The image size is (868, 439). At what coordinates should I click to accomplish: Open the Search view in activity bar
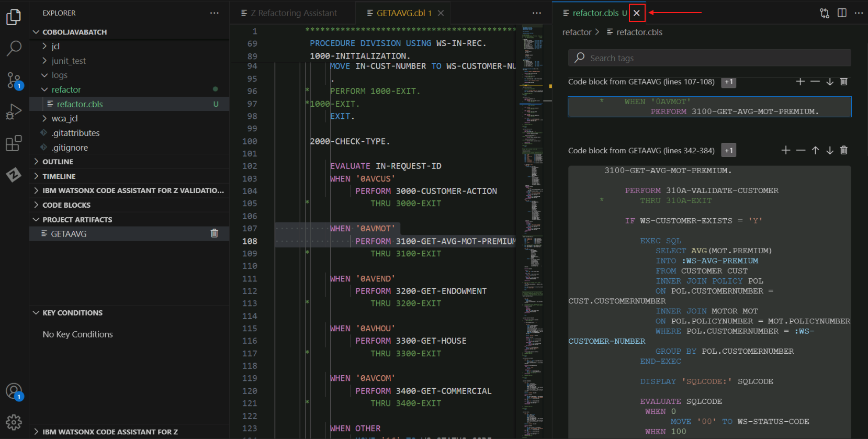click(x=14, y=48)
